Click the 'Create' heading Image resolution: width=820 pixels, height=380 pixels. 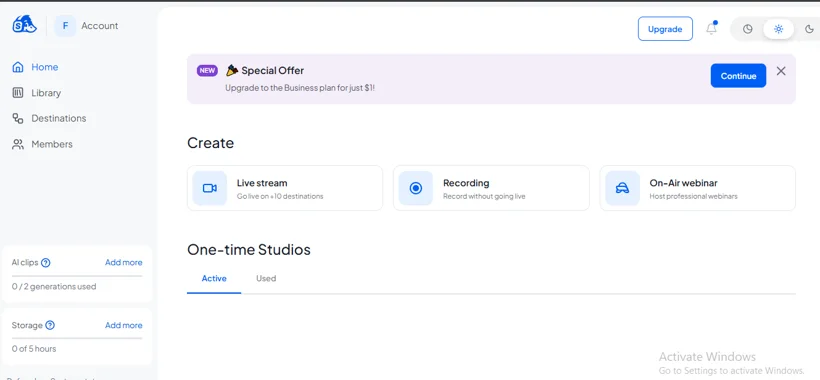click(x=210, y=143)
